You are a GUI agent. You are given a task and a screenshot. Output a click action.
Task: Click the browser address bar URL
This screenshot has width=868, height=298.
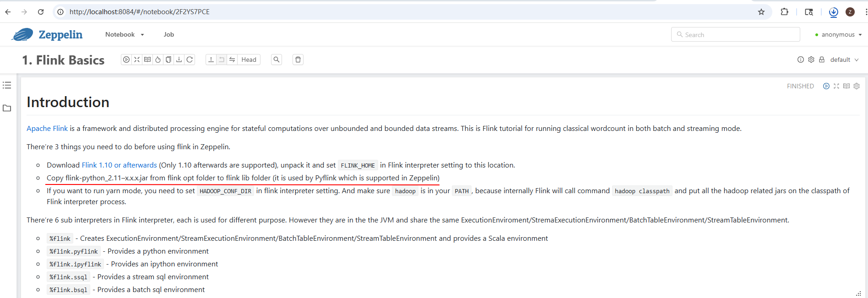click(140, 12)
